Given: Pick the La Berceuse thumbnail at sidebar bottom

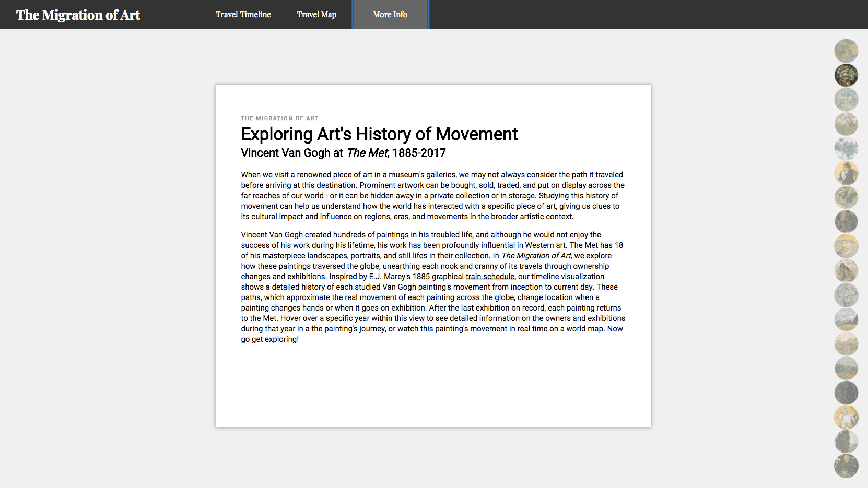Looking at the screenshot, I should tap(846, 466).
